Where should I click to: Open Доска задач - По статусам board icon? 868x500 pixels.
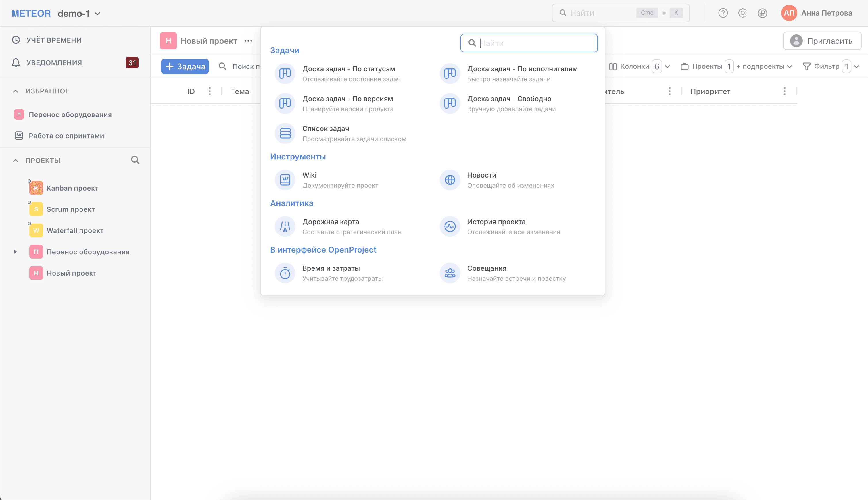coord(285,74)
